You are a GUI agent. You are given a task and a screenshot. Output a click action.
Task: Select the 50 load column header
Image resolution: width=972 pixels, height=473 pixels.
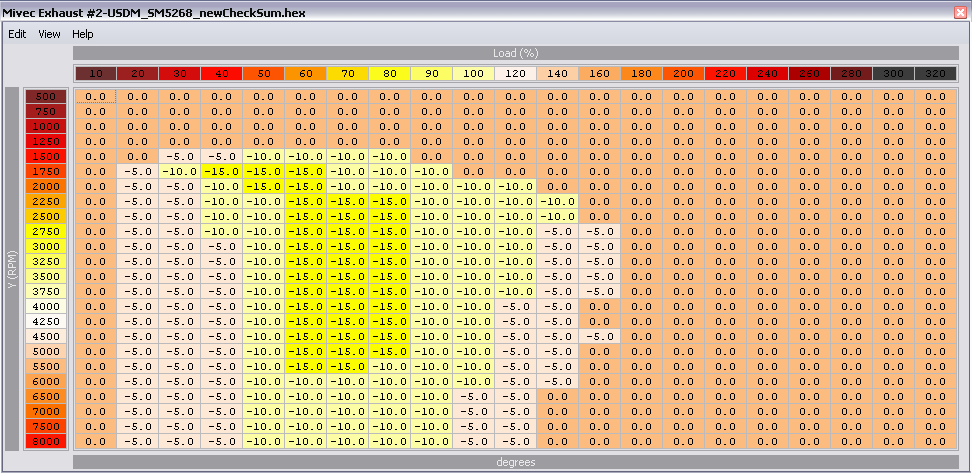click(263, 73)
